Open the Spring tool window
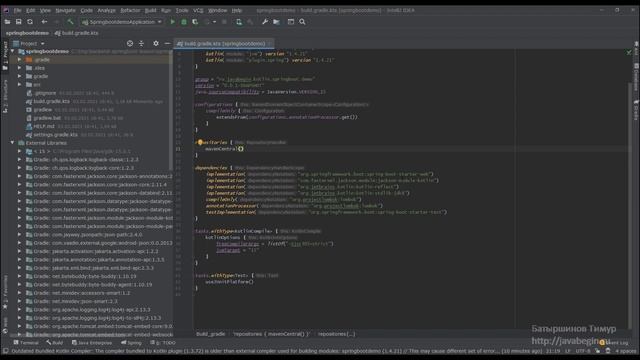 coord(131,342)
